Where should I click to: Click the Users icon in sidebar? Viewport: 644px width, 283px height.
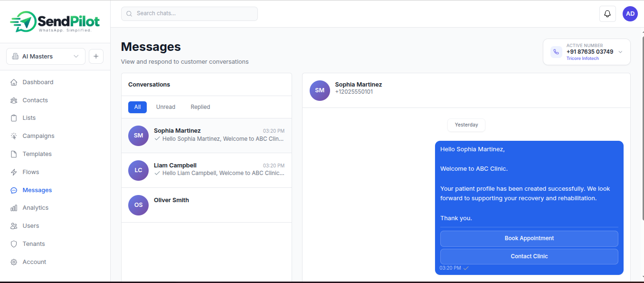tap(14, 226)
